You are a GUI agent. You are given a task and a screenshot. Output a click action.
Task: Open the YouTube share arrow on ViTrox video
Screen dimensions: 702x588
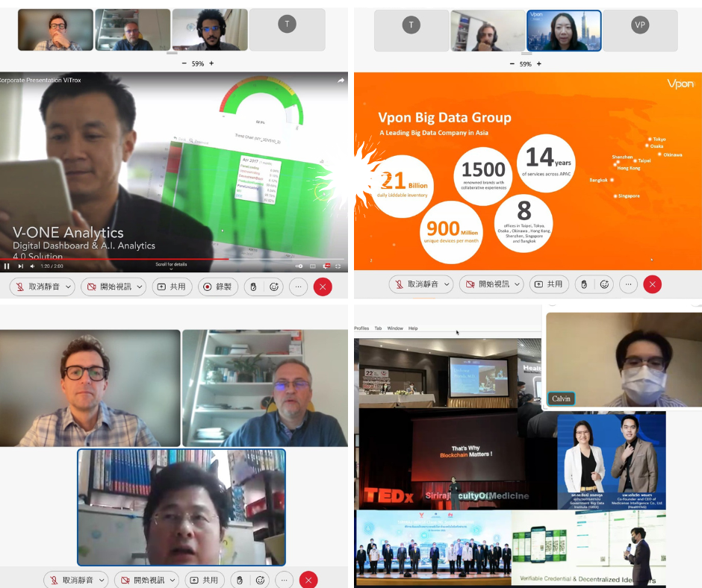[341, 81]
